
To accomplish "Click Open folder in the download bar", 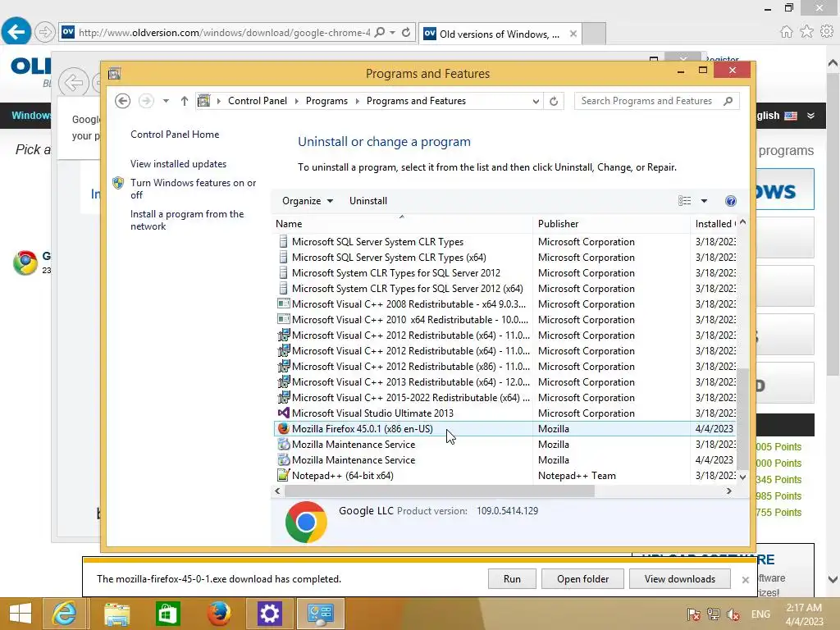I will click(583, 578).
